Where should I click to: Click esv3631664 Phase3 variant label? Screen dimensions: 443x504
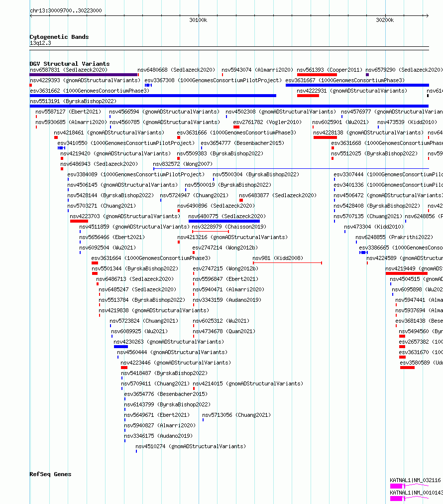coord(151,258)
